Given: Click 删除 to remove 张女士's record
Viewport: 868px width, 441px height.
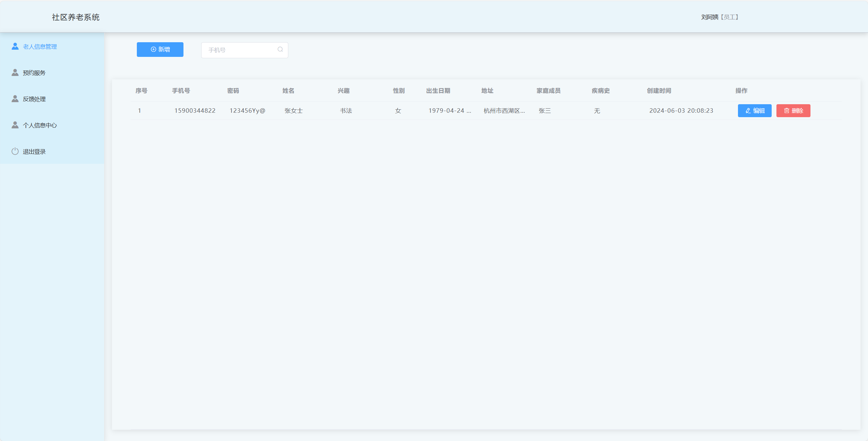Looking at the screenshot, I should (793, 110).
